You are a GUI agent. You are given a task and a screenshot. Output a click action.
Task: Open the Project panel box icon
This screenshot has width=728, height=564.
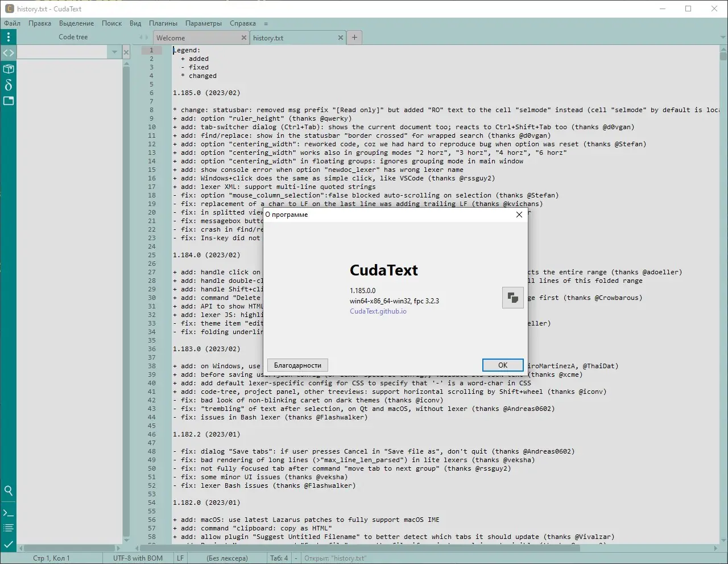(x=9, y=69)
